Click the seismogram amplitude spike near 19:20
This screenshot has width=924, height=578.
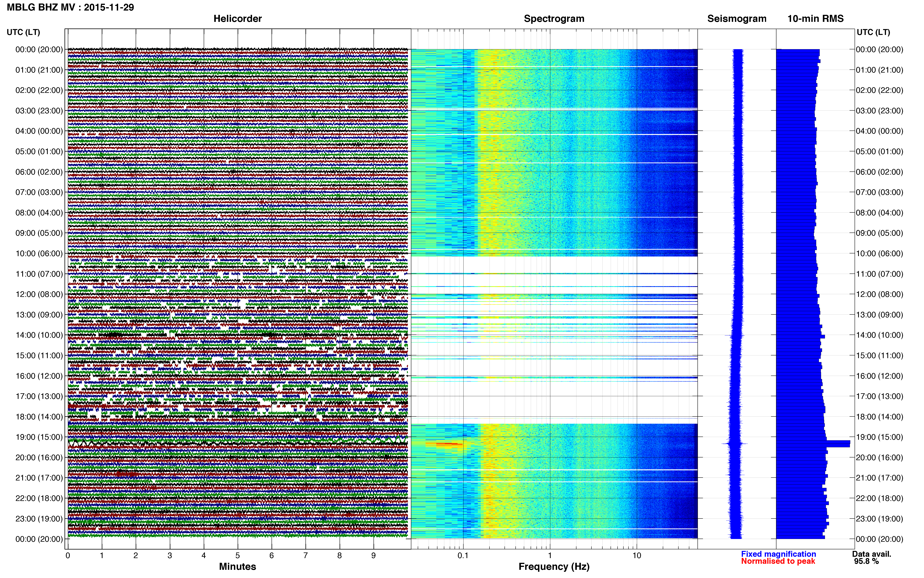735,444
